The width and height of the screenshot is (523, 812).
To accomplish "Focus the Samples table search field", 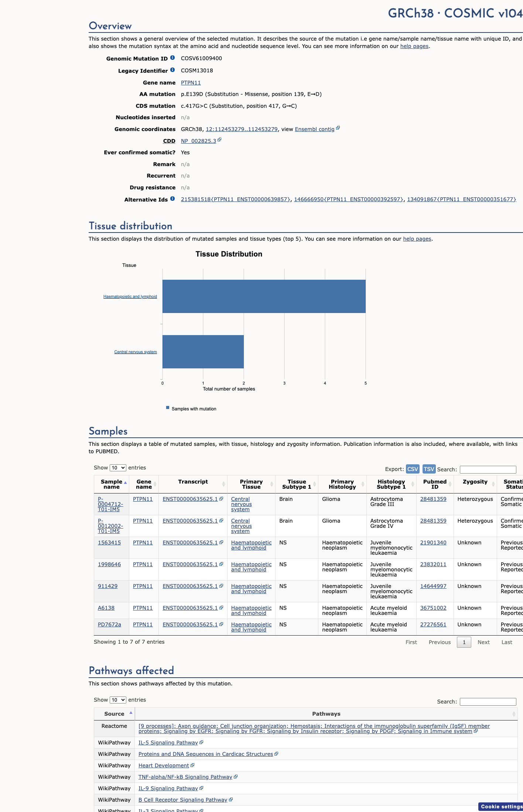I will 488,469.
